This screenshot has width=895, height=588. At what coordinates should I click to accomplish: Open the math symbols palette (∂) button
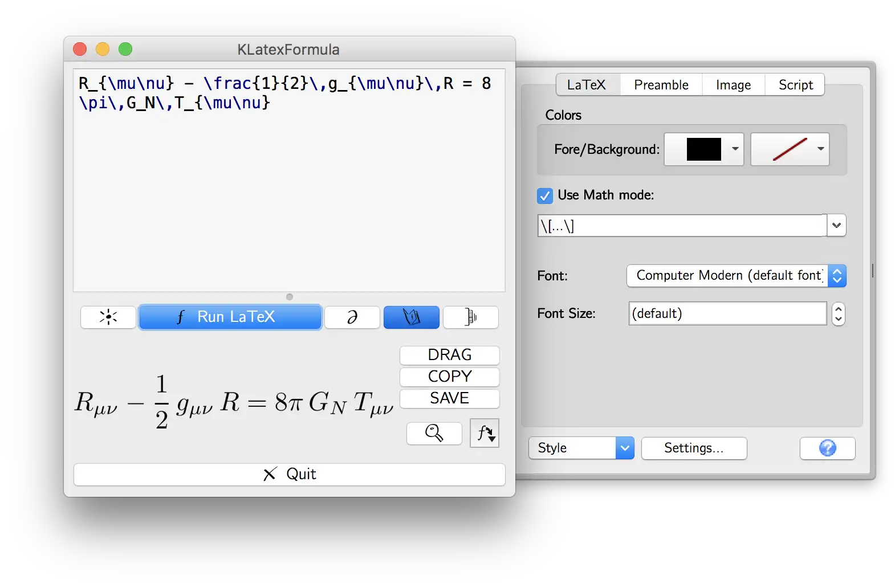point(352,317)
